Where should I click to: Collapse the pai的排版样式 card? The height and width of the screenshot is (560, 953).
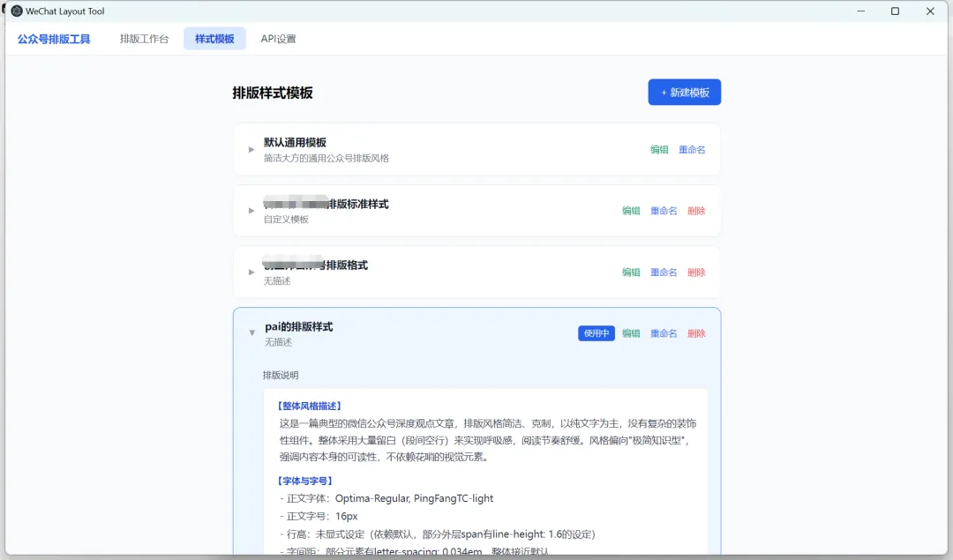251,332
